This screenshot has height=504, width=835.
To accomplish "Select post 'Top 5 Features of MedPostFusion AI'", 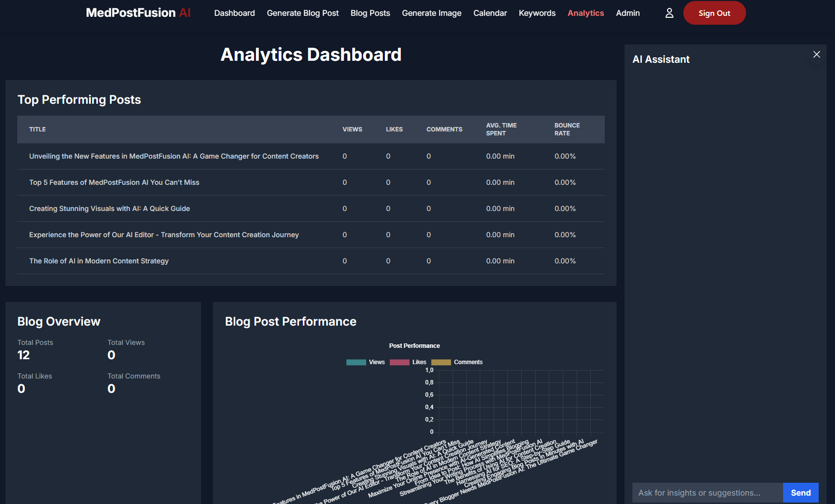I will [114, 182].
